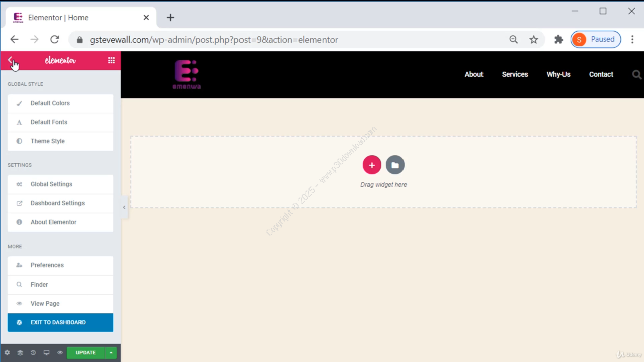The image size is (644, 362).
Task: Open the Elementor widgets grid icon
Action: click(x=111, y=60)
